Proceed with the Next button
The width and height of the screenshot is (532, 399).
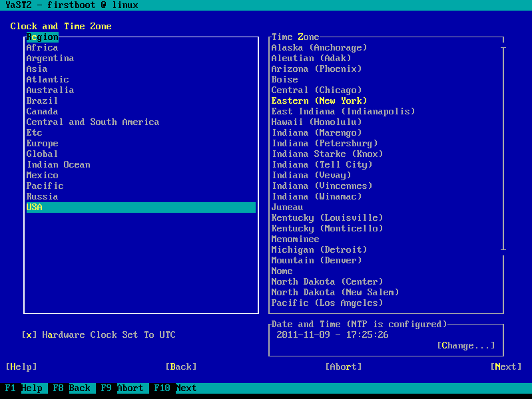(x=506, y=367)
